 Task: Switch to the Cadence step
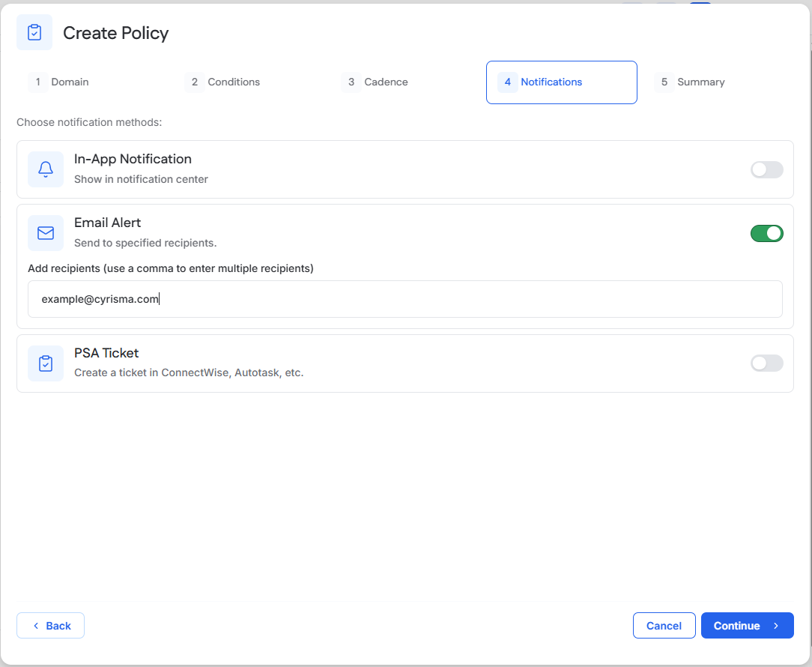405,82
